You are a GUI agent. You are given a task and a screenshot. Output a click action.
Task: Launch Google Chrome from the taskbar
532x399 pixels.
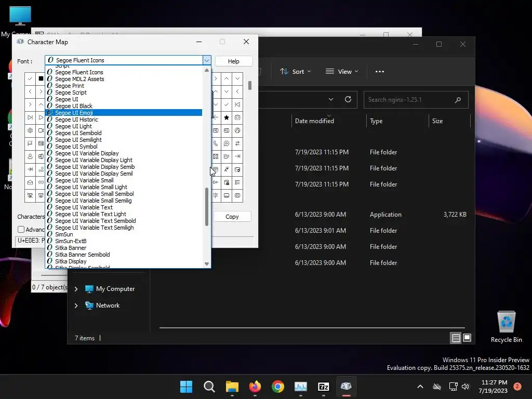tap(277, 387)
